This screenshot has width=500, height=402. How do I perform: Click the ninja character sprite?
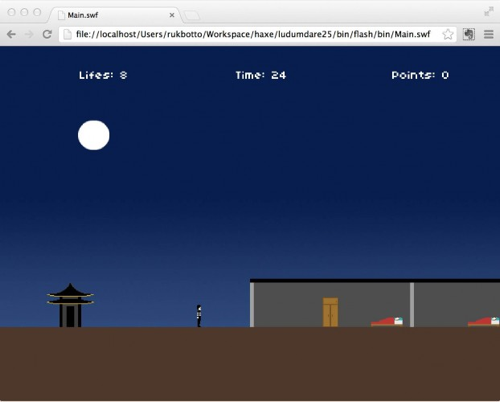coord(199,316)
